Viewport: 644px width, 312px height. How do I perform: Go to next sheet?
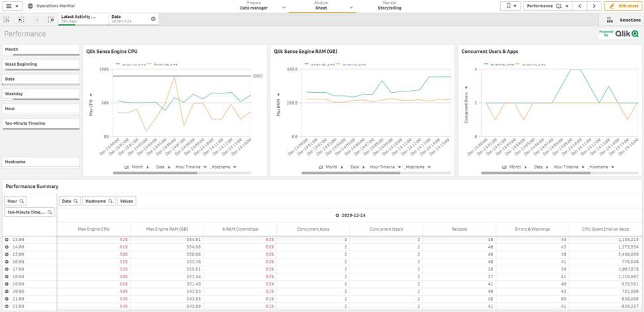click(594, 6)
